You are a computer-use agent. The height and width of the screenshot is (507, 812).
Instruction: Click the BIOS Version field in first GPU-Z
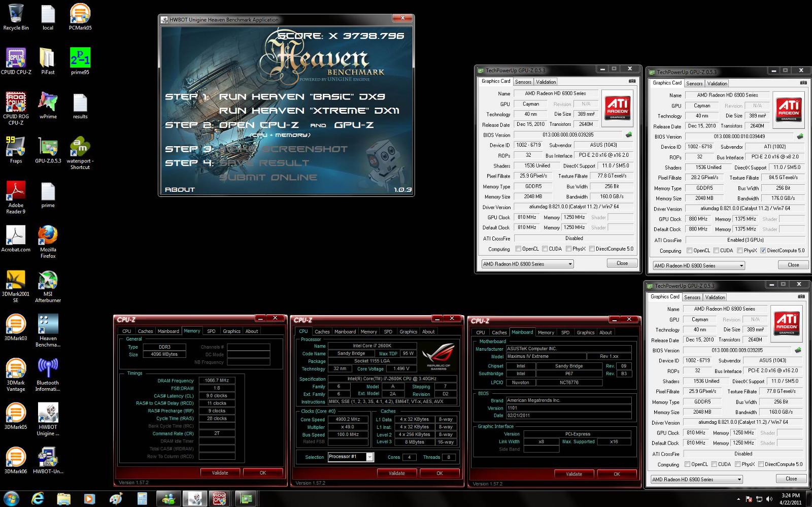[568, 135]
